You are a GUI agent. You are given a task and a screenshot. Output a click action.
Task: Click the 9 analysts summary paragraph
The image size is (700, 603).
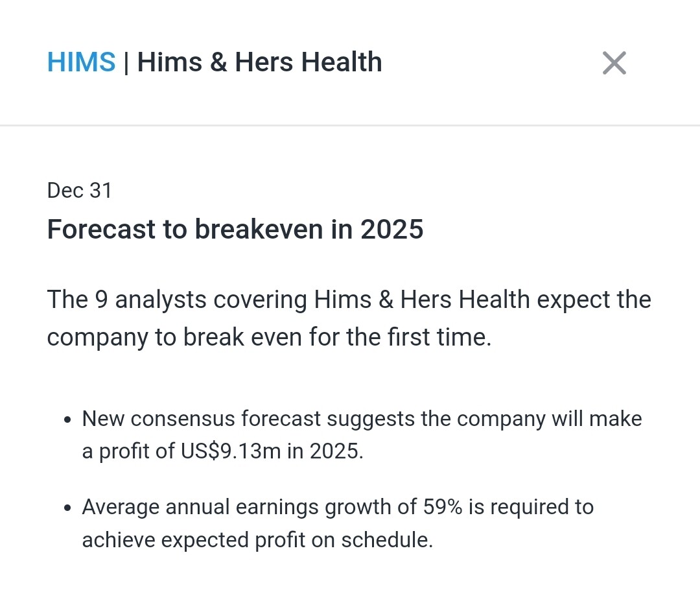(x=349, y=318)
